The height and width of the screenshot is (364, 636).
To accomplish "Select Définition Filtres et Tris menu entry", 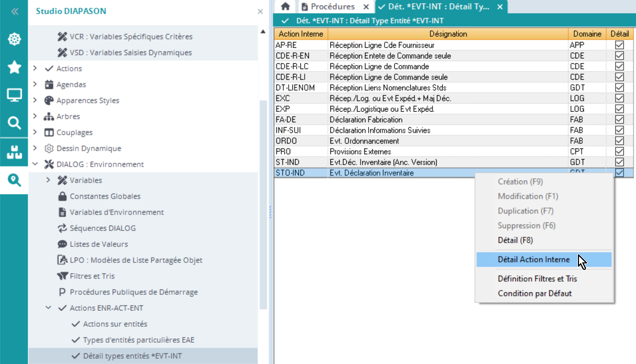I will click(x=537, y=279).
